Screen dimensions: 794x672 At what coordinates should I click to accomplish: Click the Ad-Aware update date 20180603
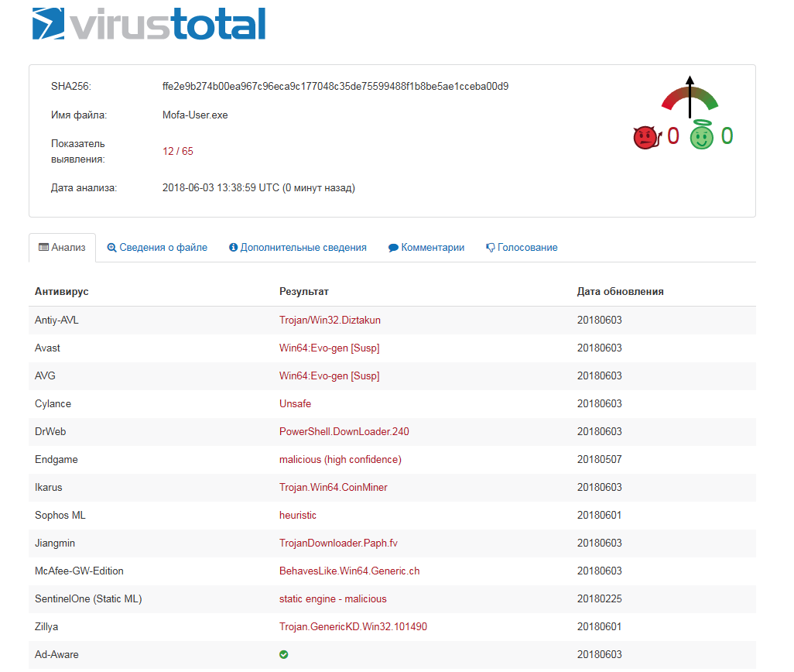600,654
